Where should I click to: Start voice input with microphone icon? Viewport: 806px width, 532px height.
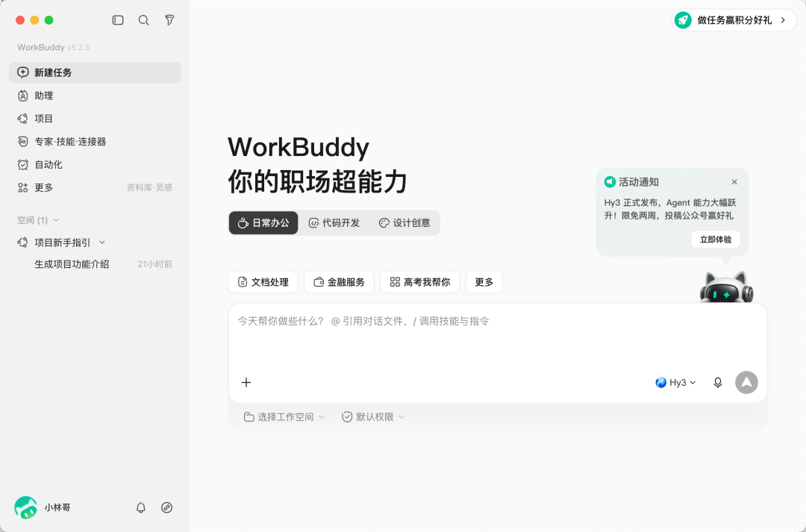pyautogui.click(x=718, y=383)
